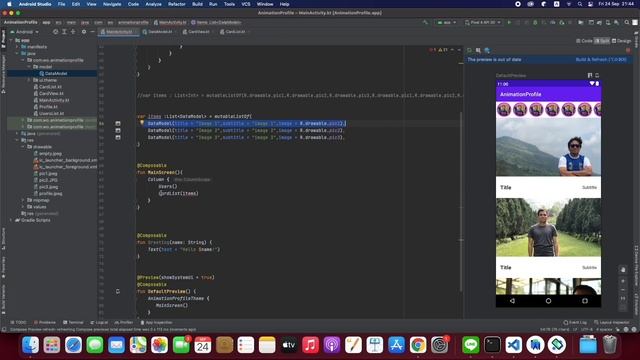
Task: Click the first card photo in the preview
Action: (x=548, y=147)
